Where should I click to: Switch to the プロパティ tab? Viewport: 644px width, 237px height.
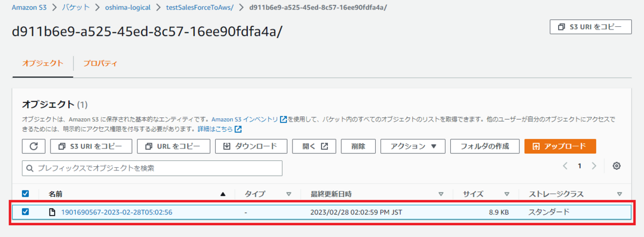pos(100,63)
